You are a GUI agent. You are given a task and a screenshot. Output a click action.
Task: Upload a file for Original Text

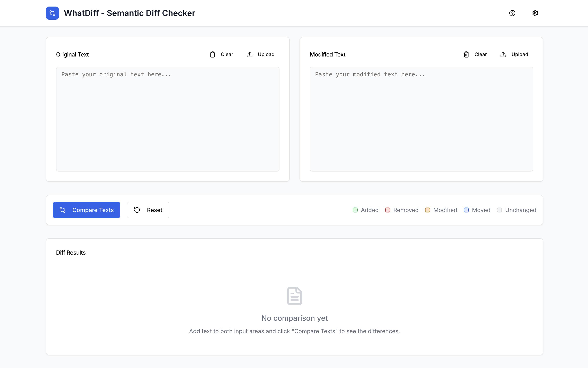point(261,54)
